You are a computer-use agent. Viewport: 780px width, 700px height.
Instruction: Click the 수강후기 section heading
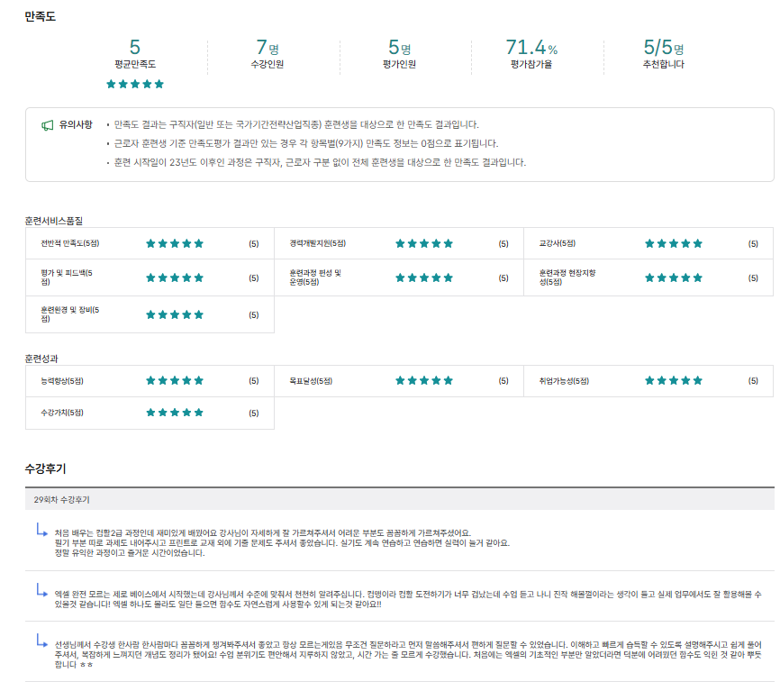coord(45,468)
